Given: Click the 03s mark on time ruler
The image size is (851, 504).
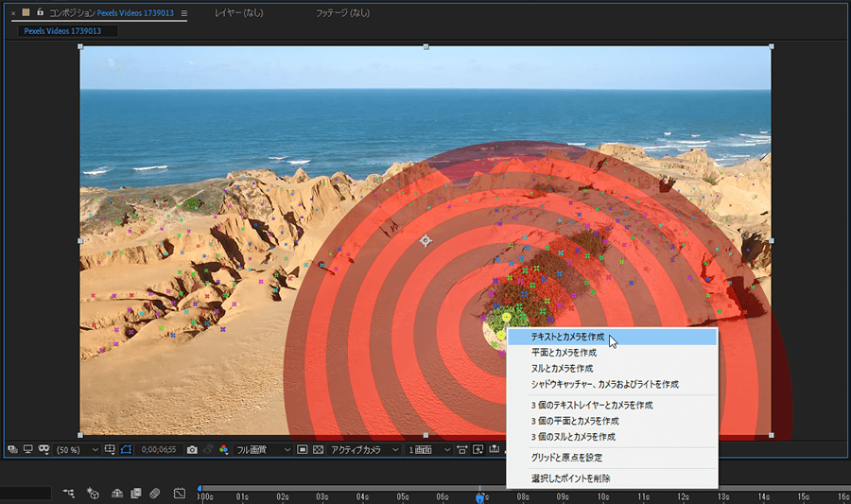Looking at the screenshot, I should (321, 496).
